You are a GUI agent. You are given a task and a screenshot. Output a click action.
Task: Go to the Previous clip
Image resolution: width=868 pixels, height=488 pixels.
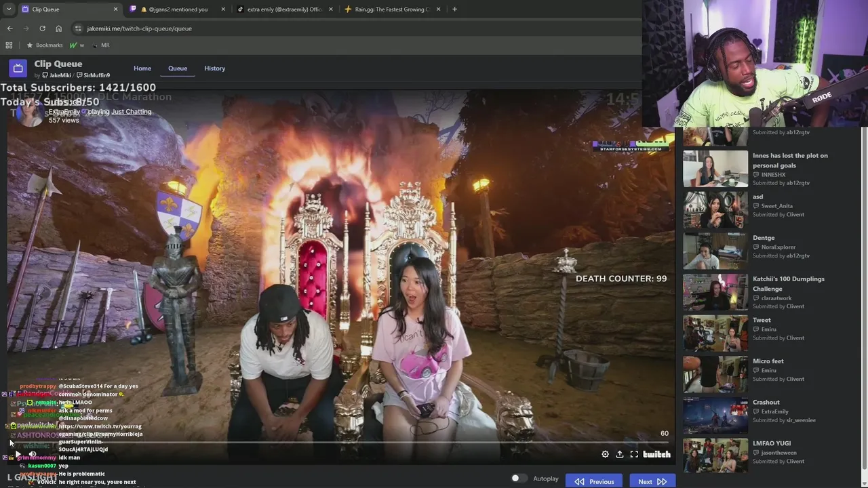[x=594, y=481]
